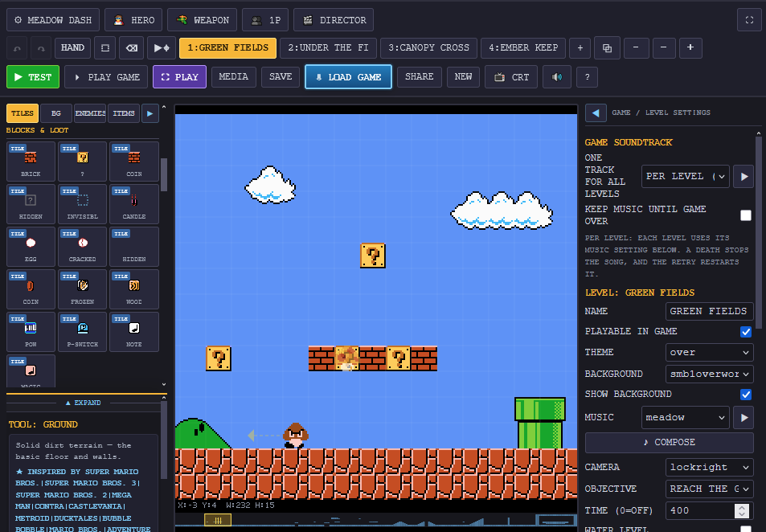This screenshot has height=532, width=766.
Task: Click the Save button
Action: (x=281, y=76)
